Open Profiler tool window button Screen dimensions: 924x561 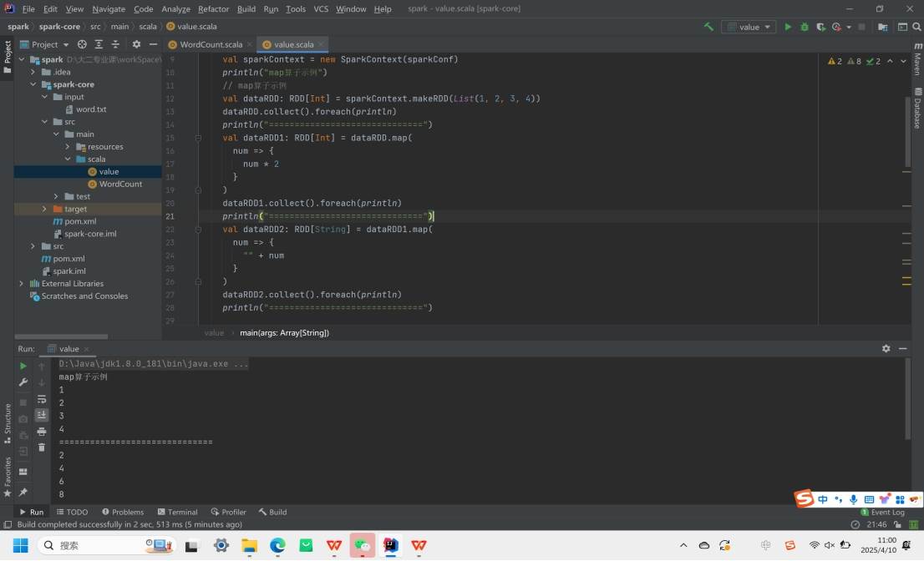[x=229, y=512]
